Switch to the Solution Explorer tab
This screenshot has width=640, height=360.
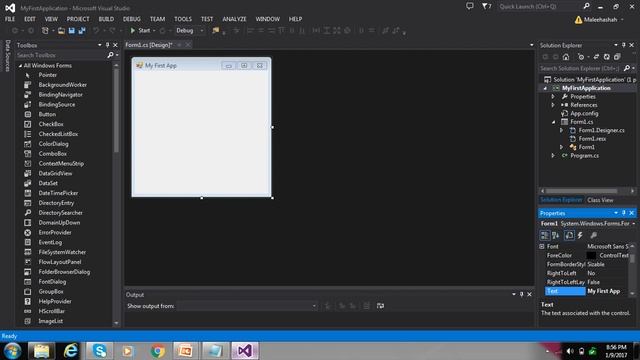(561, 200)
